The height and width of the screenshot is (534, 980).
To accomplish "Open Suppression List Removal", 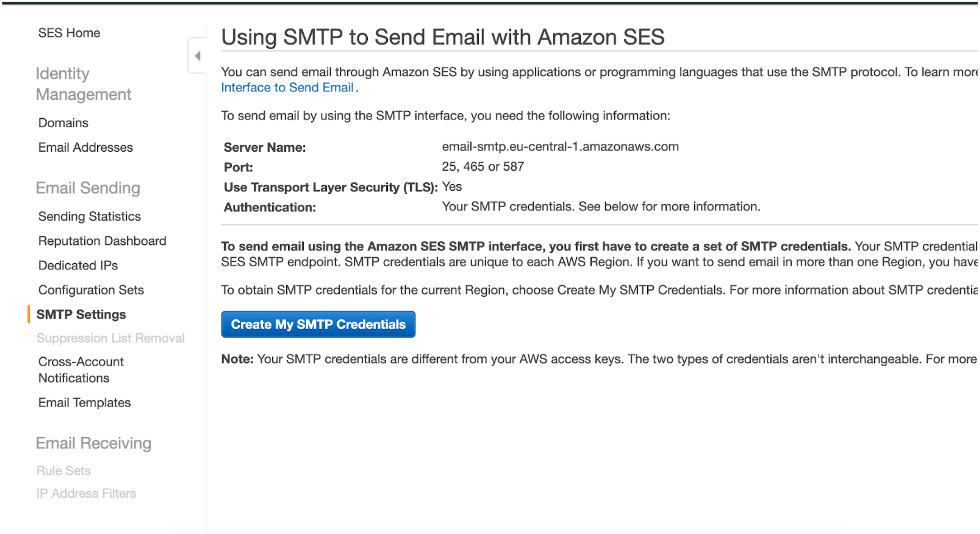I will [x=110, y=338].
